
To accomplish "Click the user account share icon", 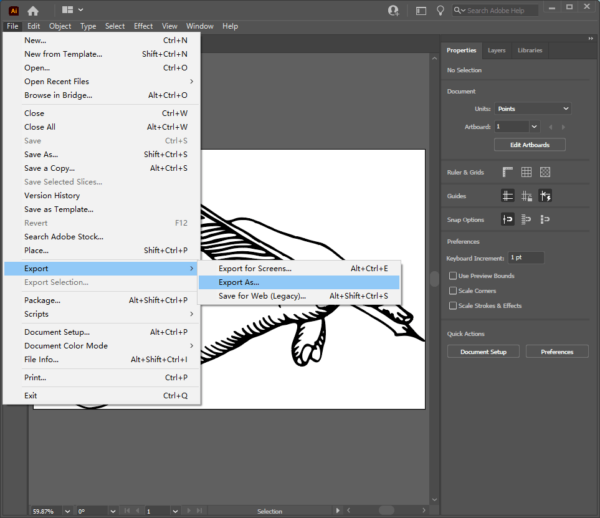I will 393,10.
